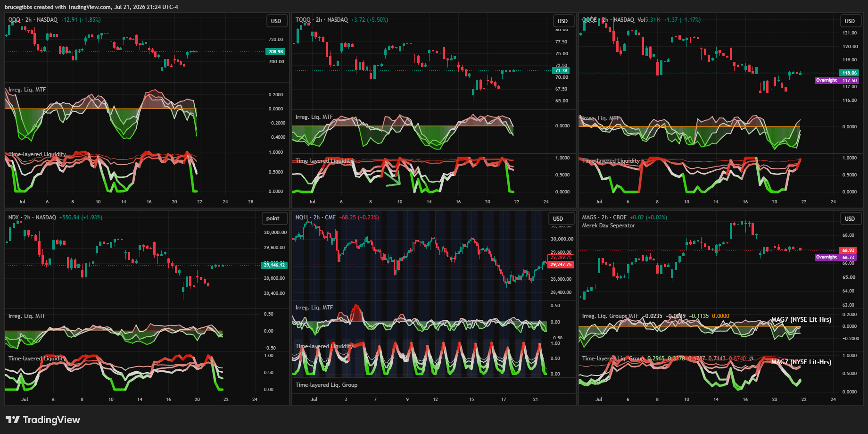Viewport: 868px width, 434px height.
Task: Click the Overnight 66.73 price label on MAGS
Action: [x=836, y=257]
